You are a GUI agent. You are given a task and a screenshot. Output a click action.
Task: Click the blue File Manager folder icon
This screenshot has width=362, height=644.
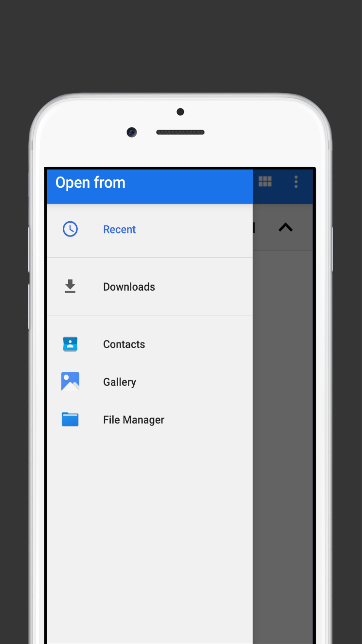pos(70,419)
